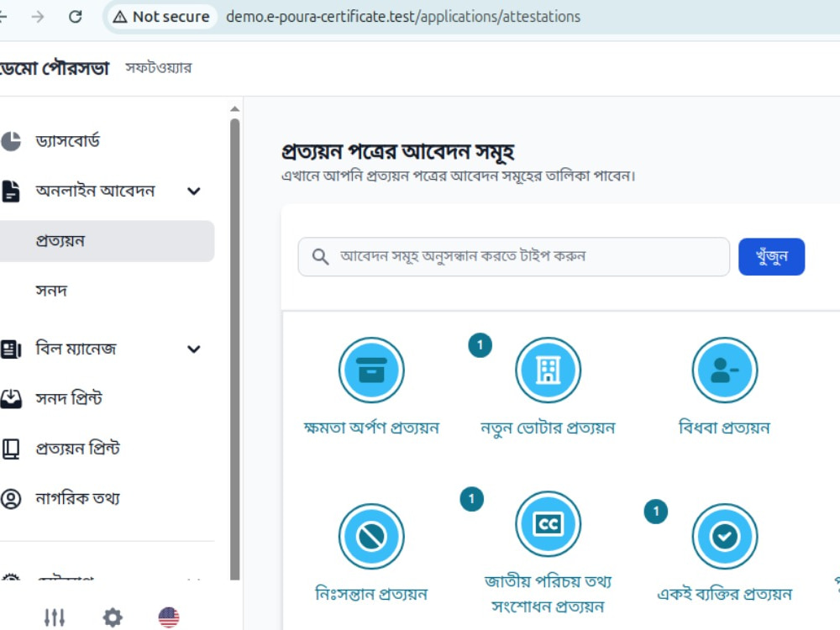
Task: Click the নাগরিক তথ্য user circle icon
Action: 11,499
